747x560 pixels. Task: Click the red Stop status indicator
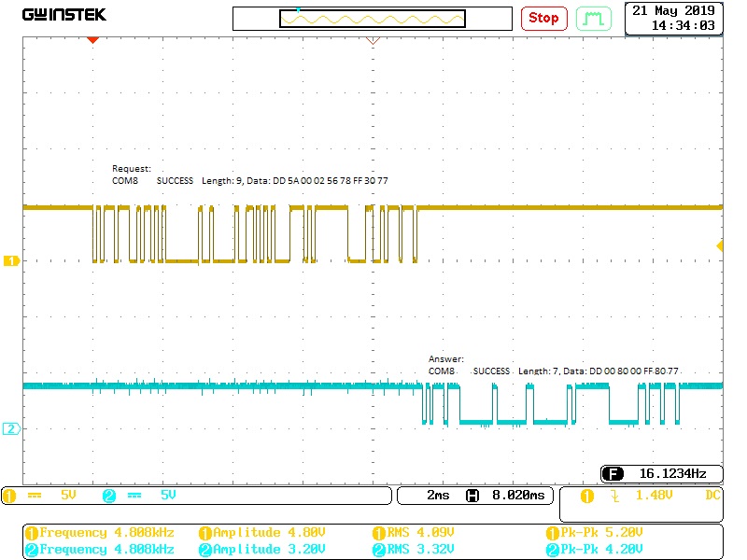coord(543,18)
